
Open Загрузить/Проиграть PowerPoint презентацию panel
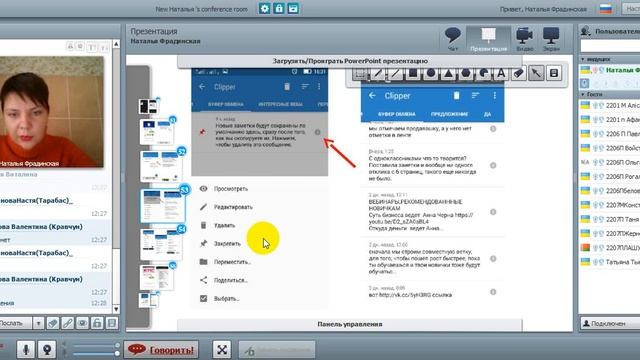pyautogui.click(x=350, y=61)
